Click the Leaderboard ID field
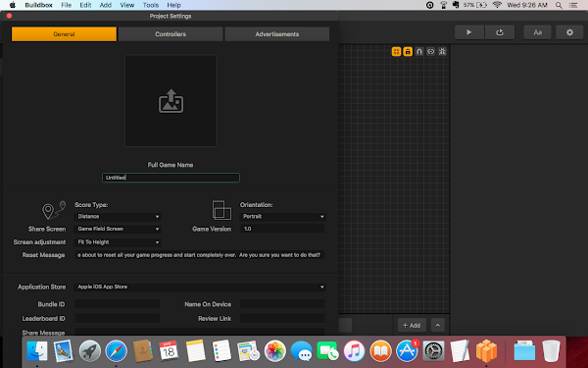The width and height of the screenshot is (588, 368). [118, 318]
